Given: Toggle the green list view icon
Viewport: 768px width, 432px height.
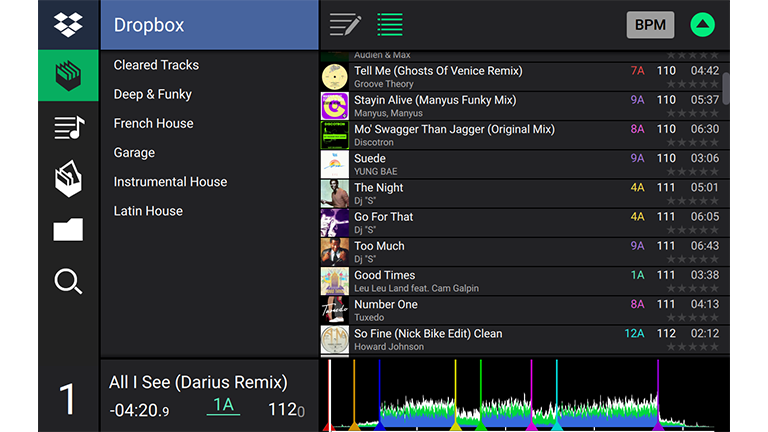Looking at the screenshot, I should pos(390,25).
